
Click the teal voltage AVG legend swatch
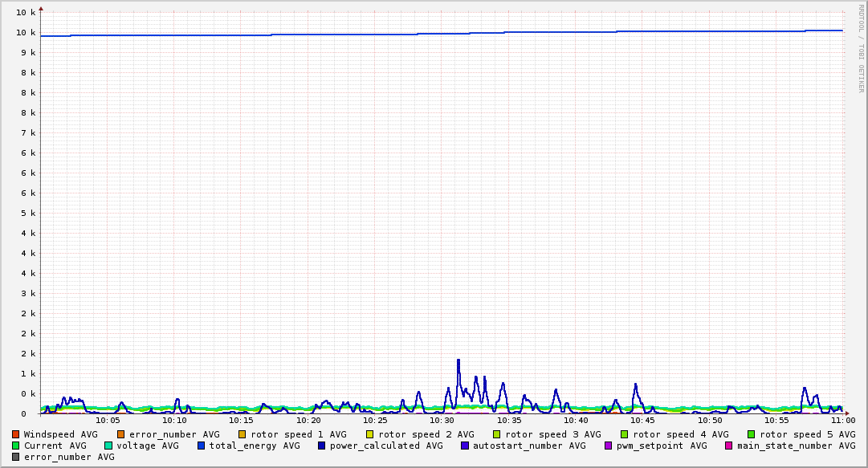pos(108,446)
